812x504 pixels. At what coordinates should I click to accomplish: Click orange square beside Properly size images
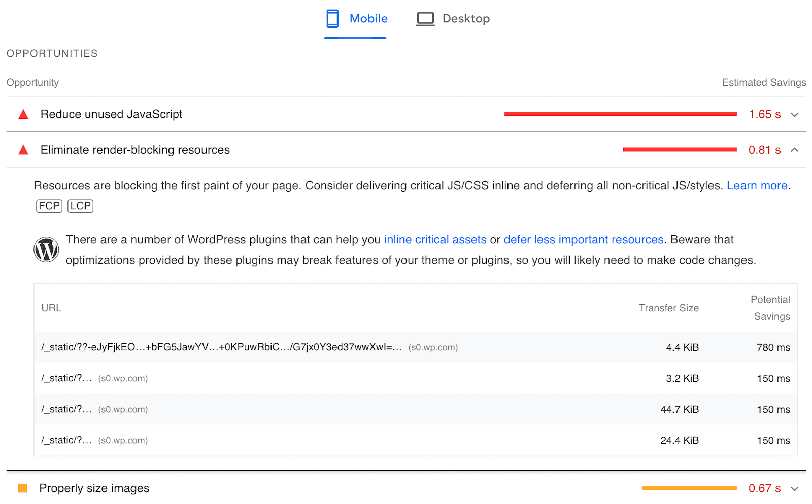[23, 488]
